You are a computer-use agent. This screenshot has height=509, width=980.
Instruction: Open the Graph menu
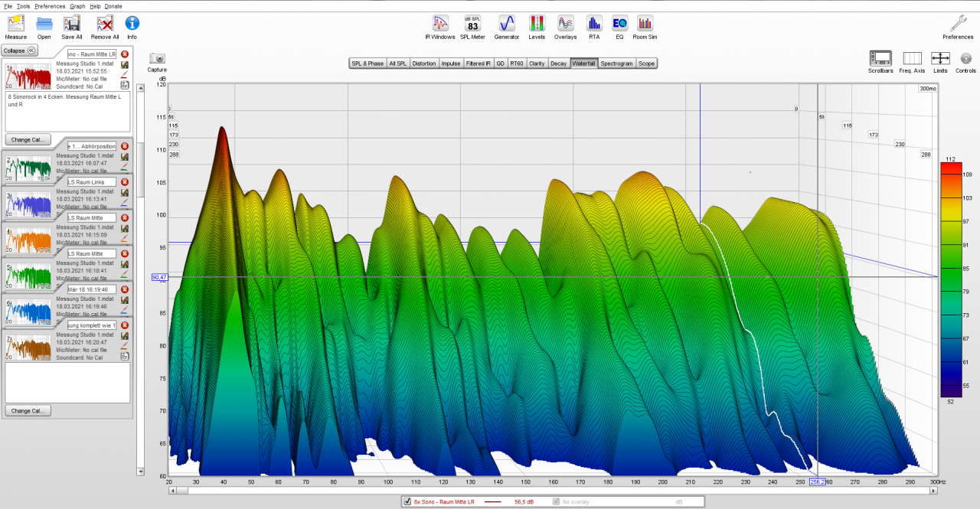click(x=77, y=5)
